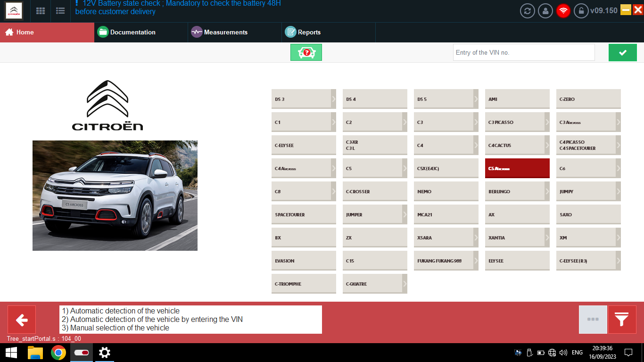Screen dimensions: 644x362
Task: Expand the DS 3 model arrow
Action: coord(333,99)
